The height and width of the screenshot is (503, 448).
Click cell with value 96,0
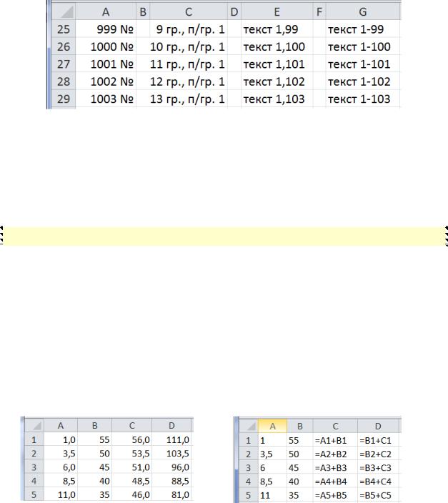pyautogui.click(x=171, y=467)
